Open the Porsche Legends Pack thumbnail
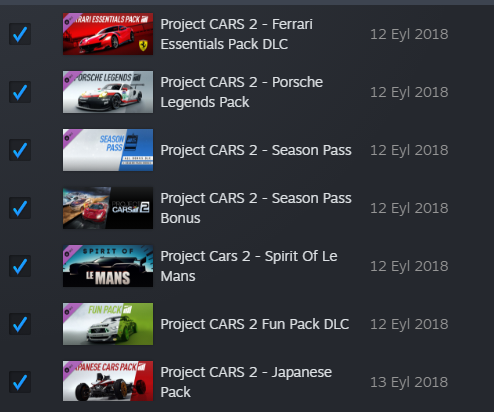Screen dimensions: 494x412 [108, 92]
